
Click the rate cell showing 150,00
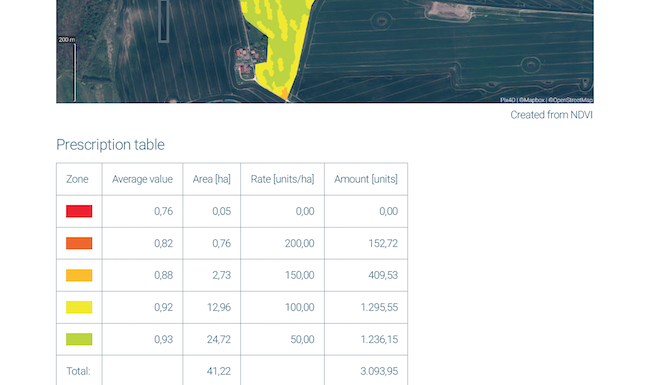pyautogui.click(x=299, y=275)
